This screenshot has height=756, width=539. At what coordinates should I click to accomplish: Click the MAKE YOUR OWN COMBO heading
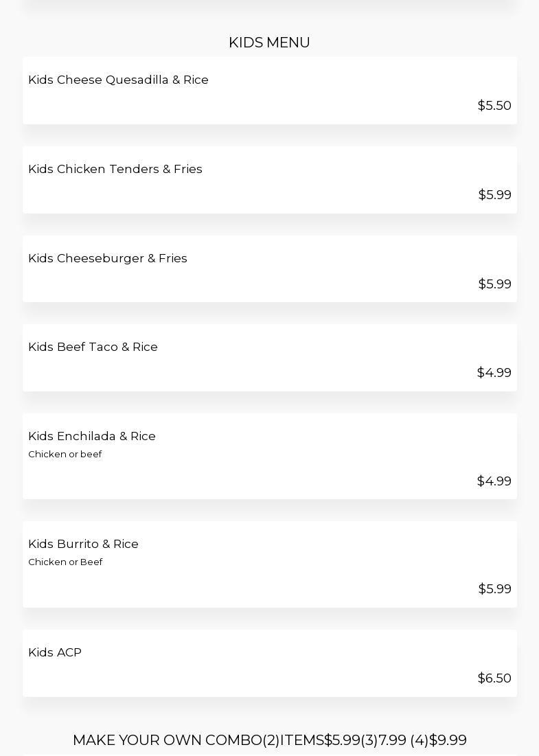(x=269, y=740)
